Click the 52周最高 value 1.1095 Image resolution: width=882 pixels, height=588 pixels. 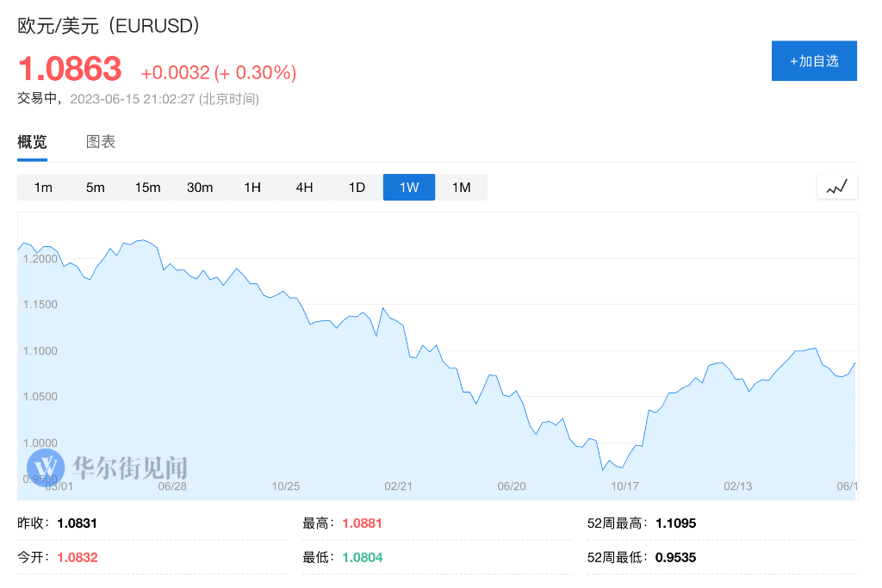[675, 523]
